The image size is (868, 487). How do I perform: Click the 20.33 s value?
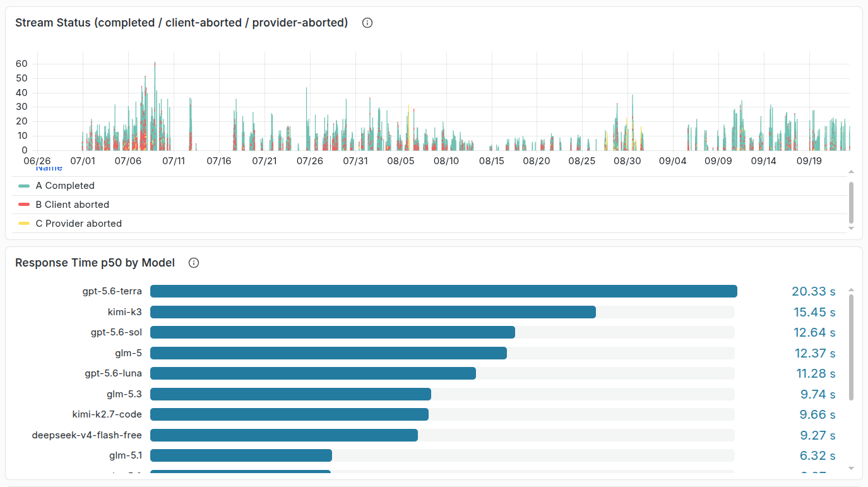(x=814, y=291)
